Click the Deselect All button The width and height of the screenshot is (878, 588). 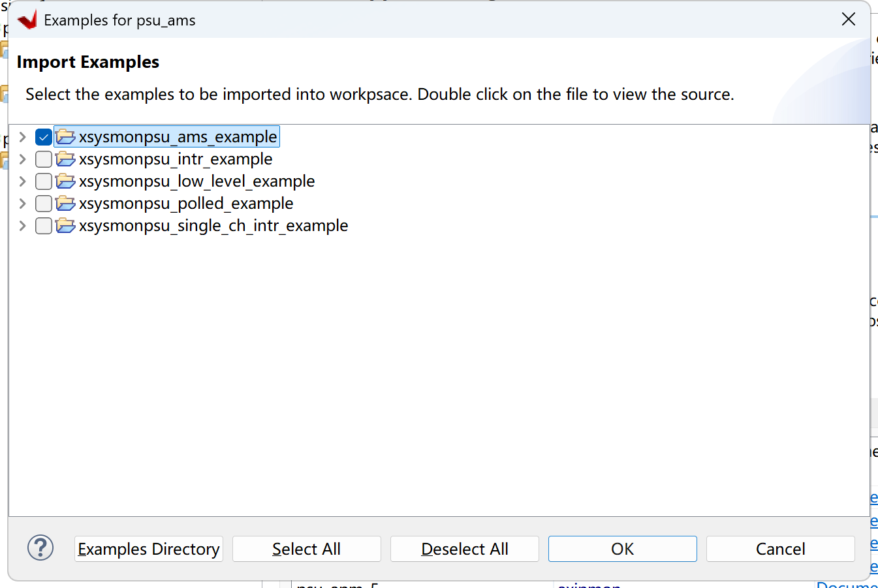(x=465, y=549)
